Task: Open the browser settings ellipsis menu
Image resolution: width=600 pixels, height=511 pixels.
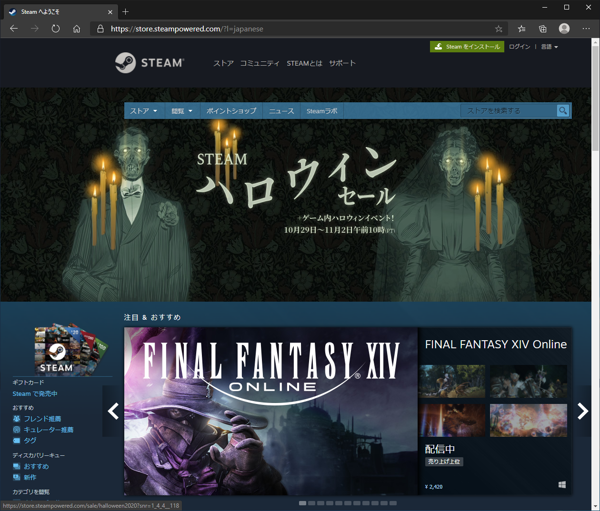Action: tap(586, 29)
